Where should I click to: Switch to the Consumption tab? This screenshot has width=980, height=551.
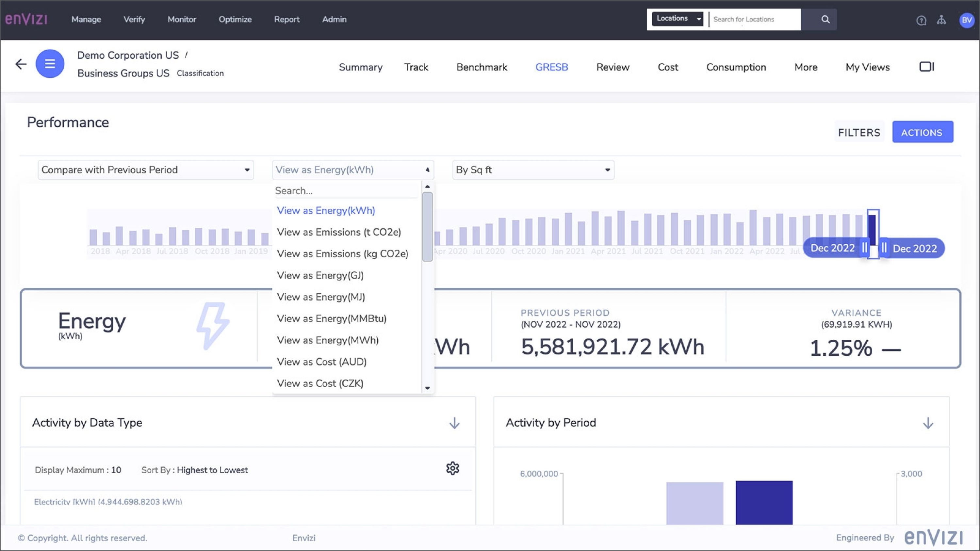pos(736,67)
